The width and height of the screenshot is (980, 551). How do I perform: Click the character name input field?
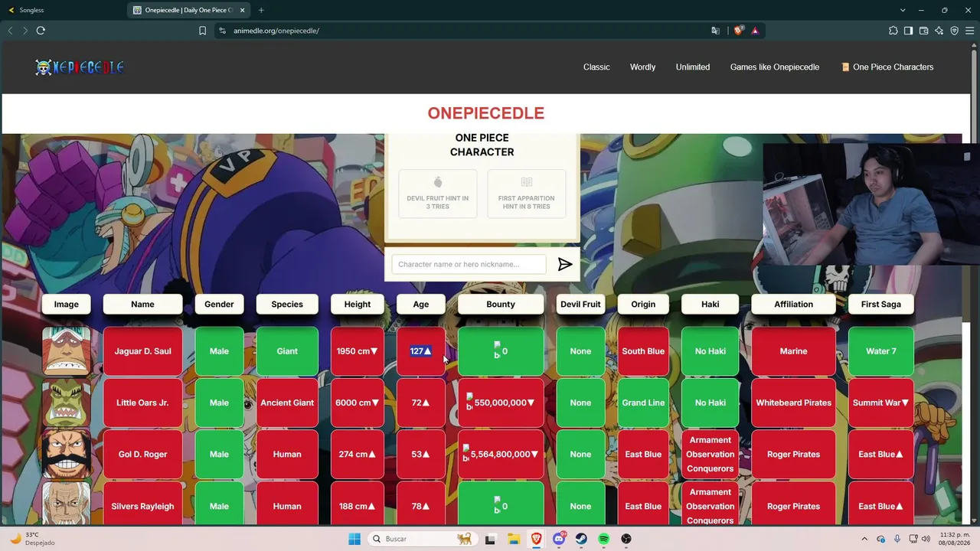(x=469, y=264)
